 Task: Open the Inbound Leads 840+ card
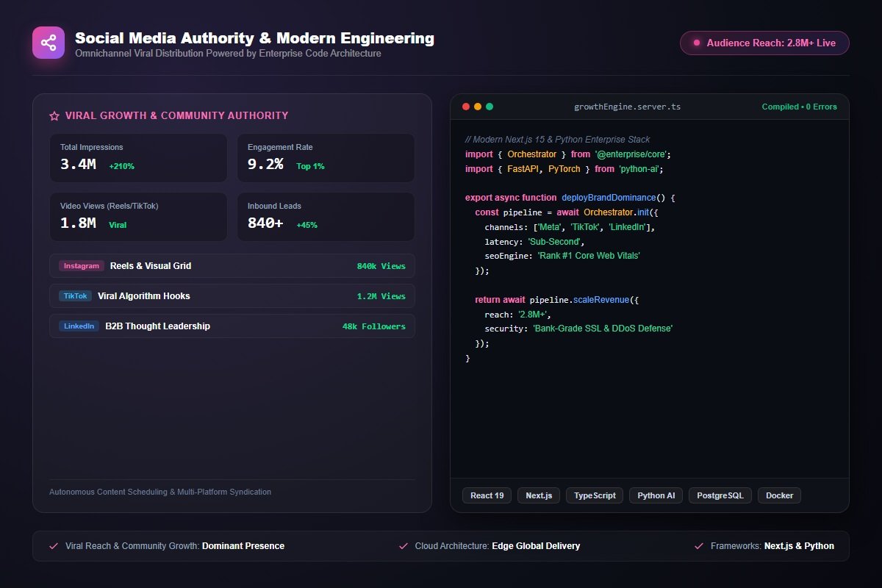click(x=326, y=217)
